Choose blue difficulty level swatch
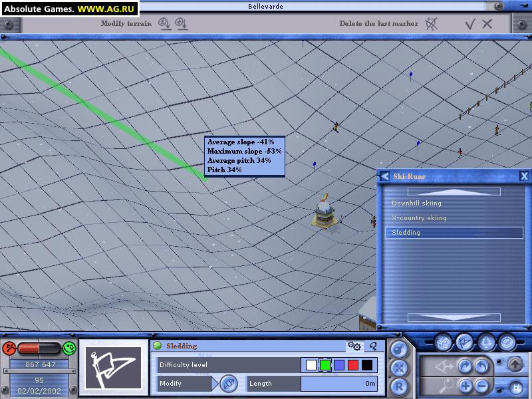532x399 pixels. (x=339, y=365)
